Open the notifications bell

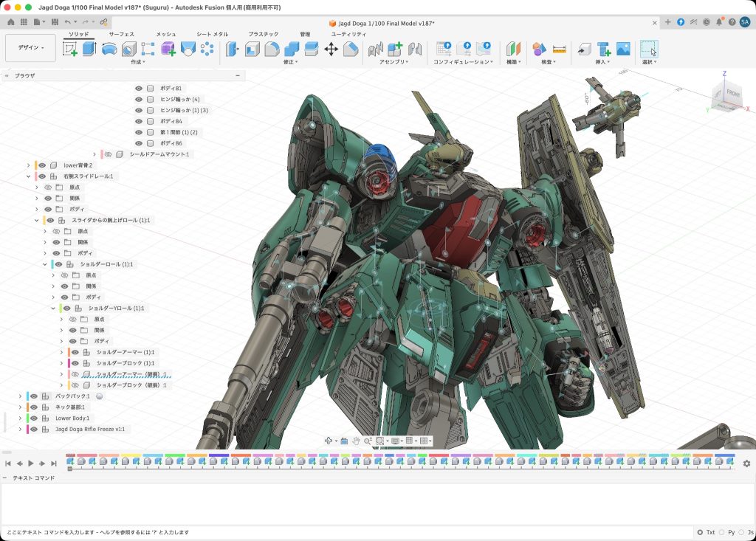[719, 22]
